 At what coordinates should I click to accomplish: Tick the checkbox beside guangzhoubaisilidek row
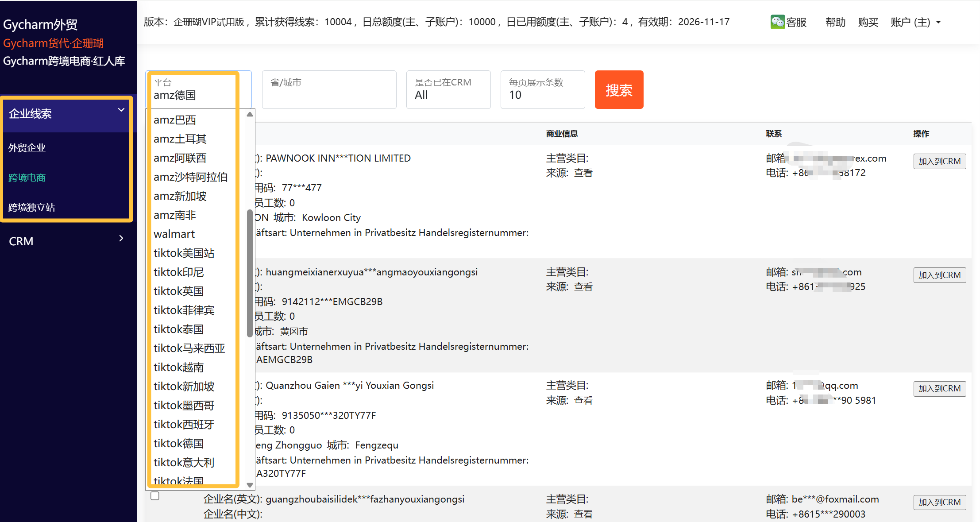[x=155, y=495]
